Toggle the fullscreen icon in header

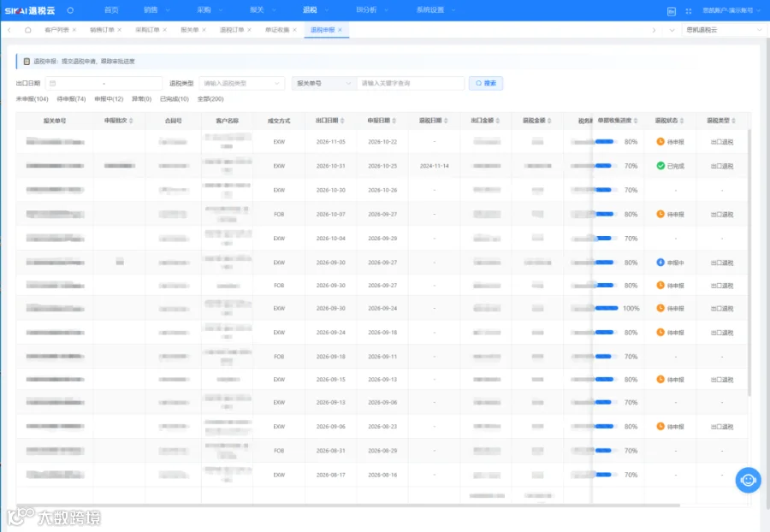(x=689, y=11)
